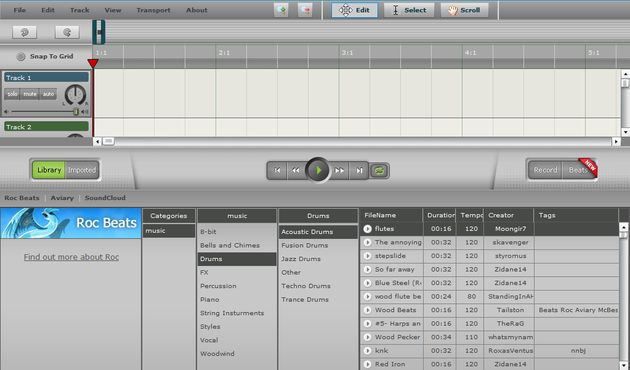The image size is (630, 370).
Task: Preview the knk sound file
Action: pos(367,351)
